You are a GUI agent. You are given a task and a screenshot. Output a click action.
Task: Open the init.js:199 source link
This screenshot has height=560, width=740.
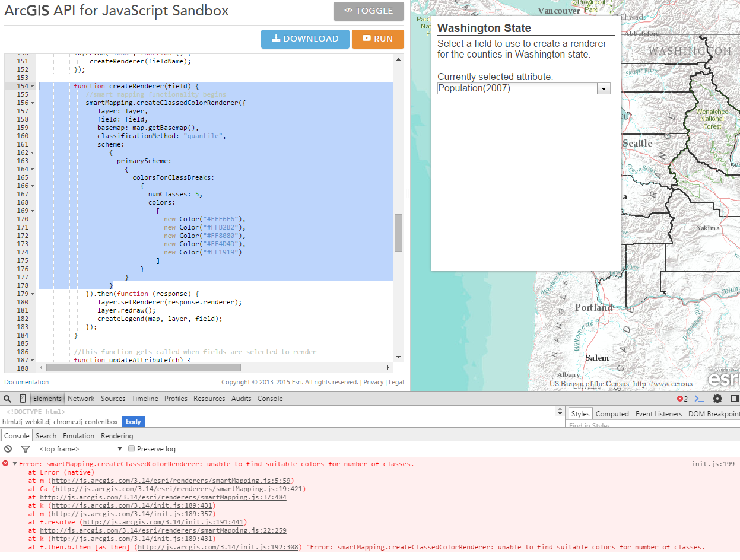click(x=713, y=464)
